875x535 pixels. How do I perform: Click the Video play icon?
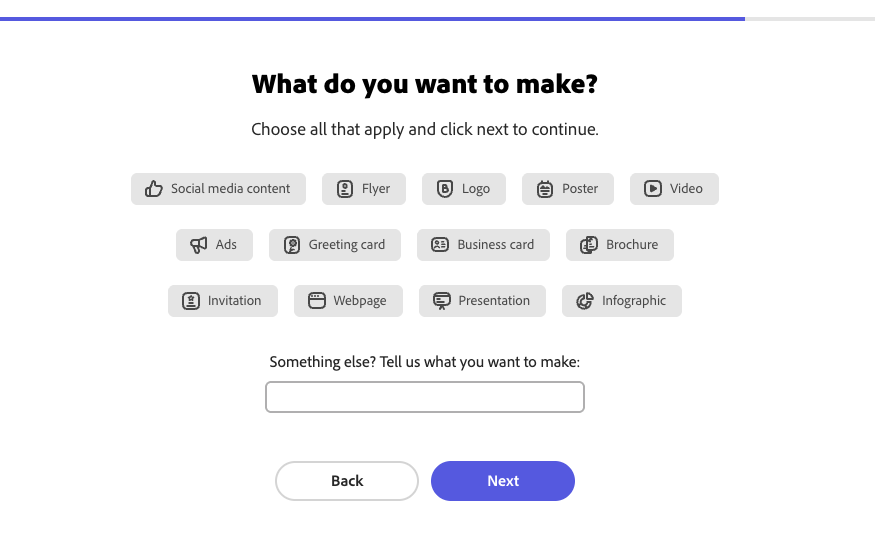point(653,189)
